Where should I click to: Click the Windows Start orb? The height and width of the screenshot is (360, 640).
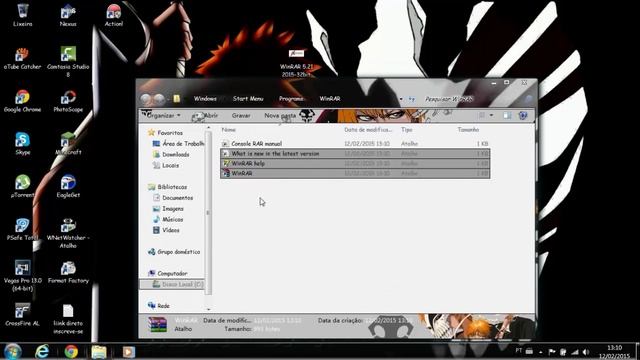13,351
